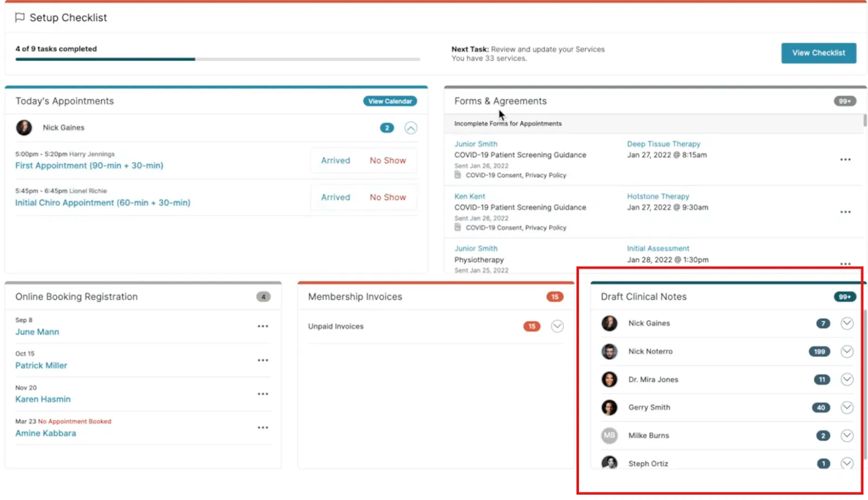Viewport: 868px width, 500px height.
Task: Open Junior Smith COVID-19 form patient link
Action: (476, 144)
